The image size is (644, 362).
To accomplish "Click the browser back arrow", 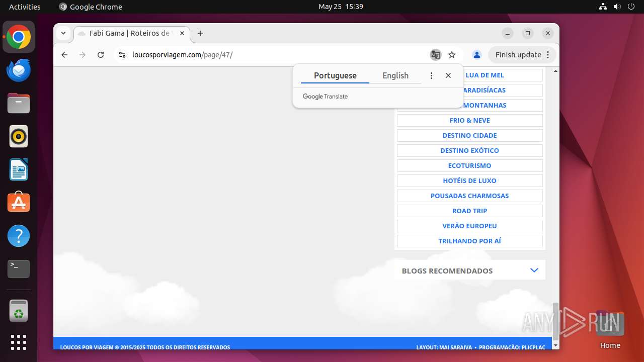I will [x=64, y=55].
